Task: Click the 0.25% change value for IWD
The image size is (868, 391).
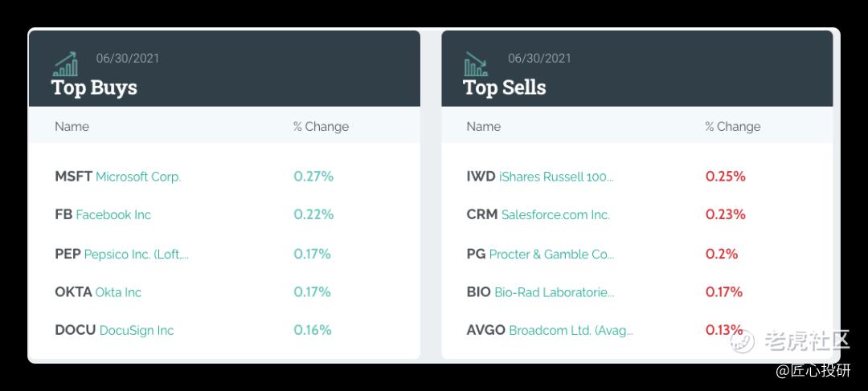Action: pyautogui.click(x=725, y=177)
